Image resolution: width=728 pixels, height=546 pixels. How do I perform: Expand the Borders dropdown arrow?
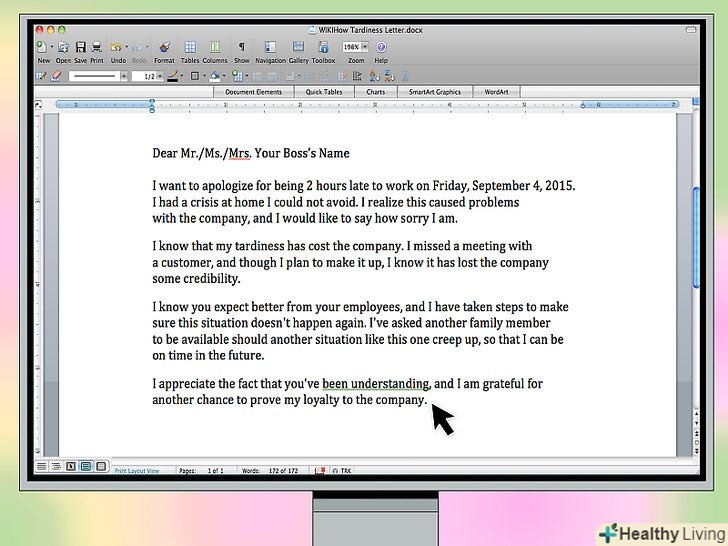(204, 76)
